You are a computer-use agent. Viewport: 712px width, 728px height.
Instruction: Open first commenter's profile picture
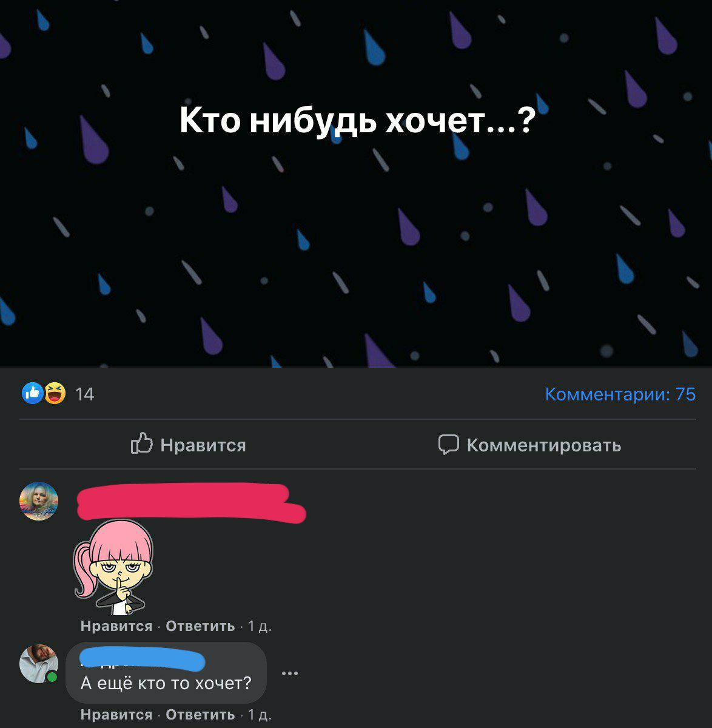(x=39, y=501)
